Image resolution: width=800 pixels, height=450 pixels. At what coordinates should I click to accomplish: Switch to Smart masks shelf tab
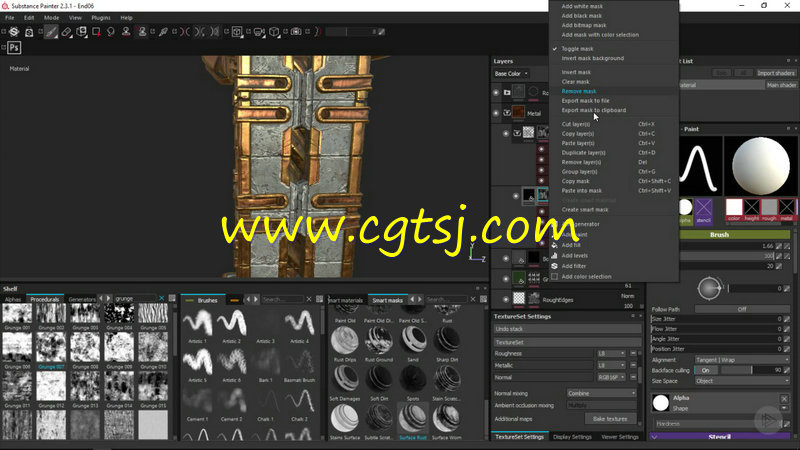[387, 300]
